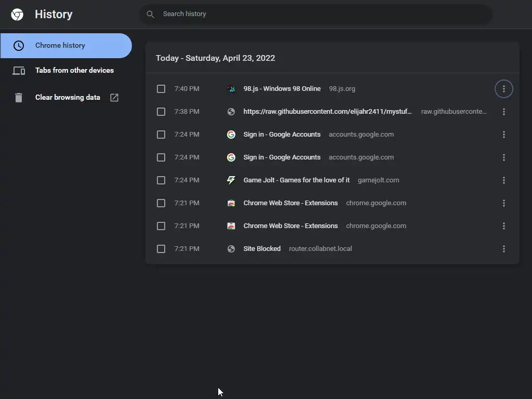Viewport: 532px width, 399px height.
Task: Select Chrome history in the sidebar
Action: point(60,46)
